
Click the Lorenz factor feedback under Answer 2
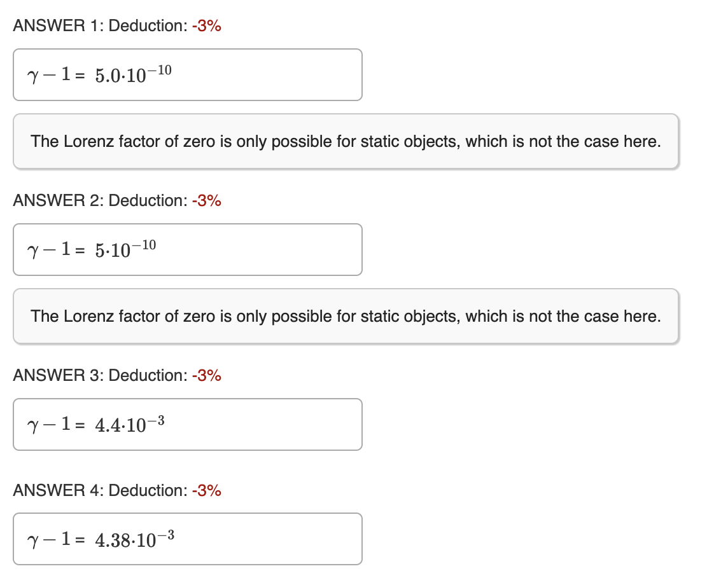click(x=346, y=316)
